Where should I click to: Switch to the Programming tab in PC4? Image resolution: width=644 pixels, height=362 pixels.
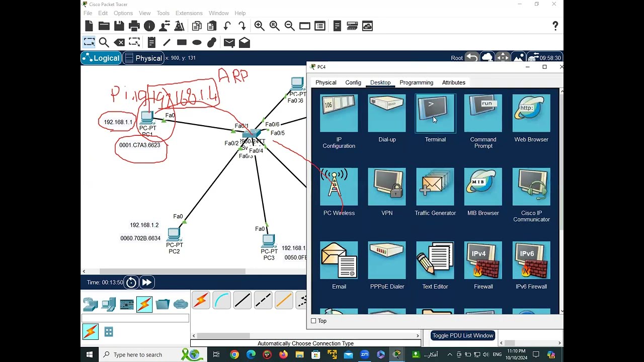pyautogui.click(x=416, y=82)
